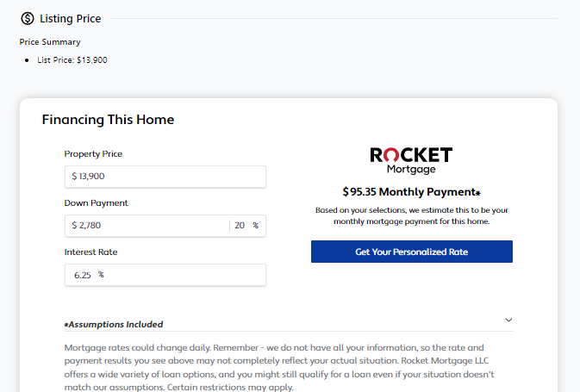
Task: Click the Down Payment label
Action: (96, 203)
